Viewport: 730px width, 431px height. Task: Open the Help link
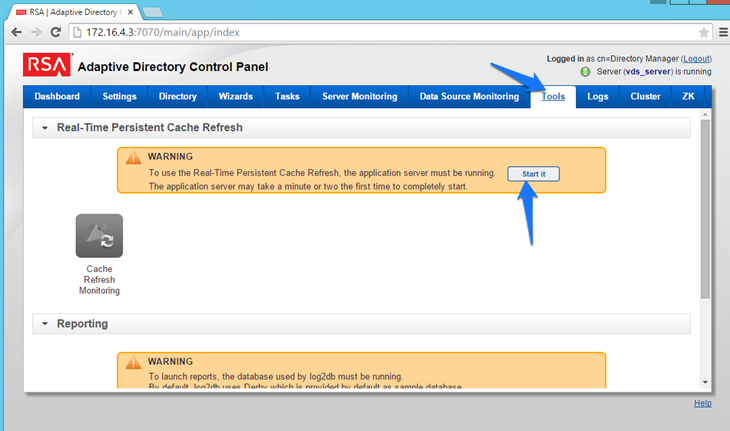[x=703, y=403]
